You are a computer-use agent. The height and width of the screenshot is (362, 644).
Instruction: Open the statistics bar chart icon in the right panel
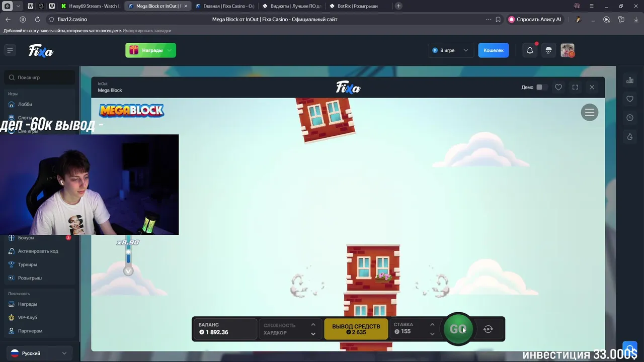coord(629,80)
